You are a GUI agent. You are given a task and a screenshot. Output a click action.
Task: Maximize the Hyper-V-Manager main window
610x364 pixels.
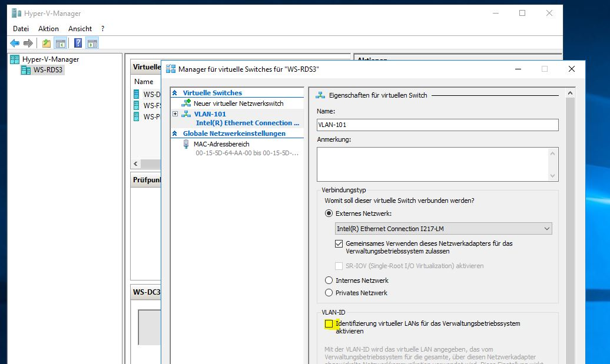522,13
